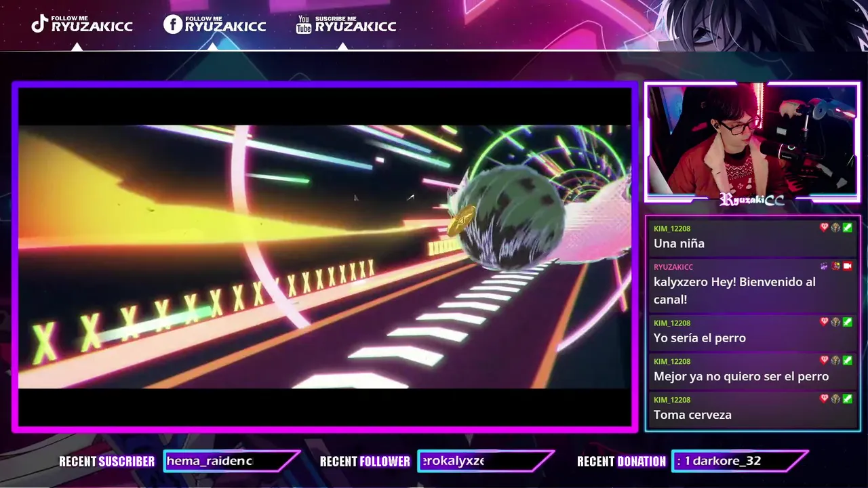This screenshot has width=868, height=488.
Task: Open the Facebook RYUZAKICC follow link
Action: 215,24
